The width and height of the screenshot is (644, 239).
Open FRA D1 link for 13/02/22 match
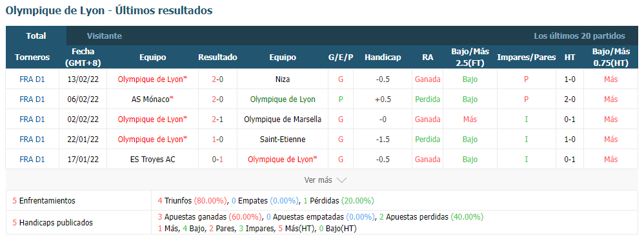pos(32,79)
